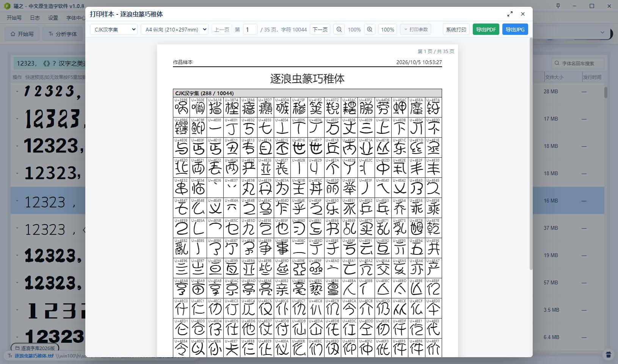Click the app logo in title bar
This screenshot has width=618, height=364.
pos(7,6)
